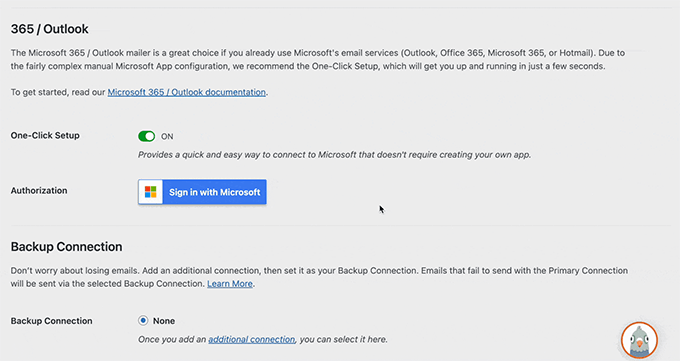
Task: Click the None radio option label
Action: 164,321
